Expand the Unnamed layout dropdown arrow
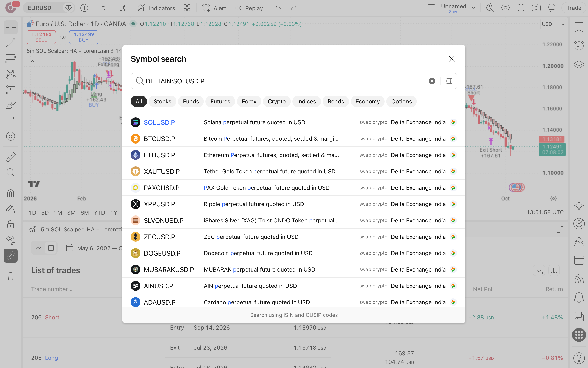Image resolution: width=588 pixels, height=368 pixels. pos(473,8)
